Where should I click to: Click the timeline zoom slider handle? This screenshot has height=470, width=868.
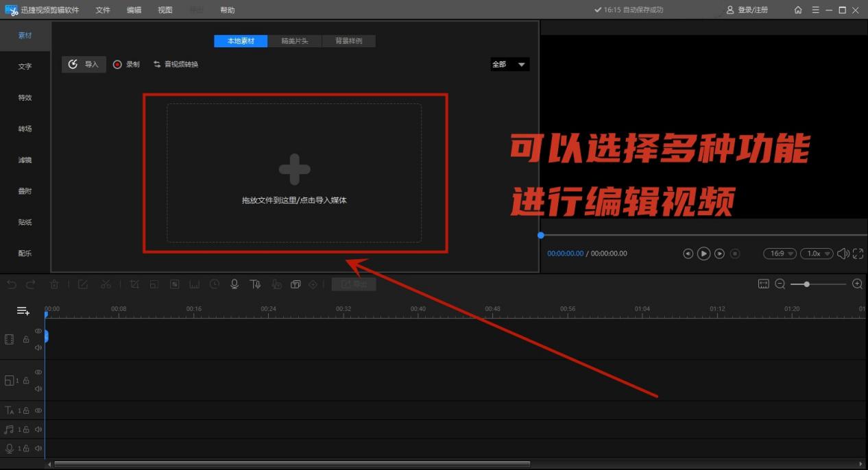point(806,284)
